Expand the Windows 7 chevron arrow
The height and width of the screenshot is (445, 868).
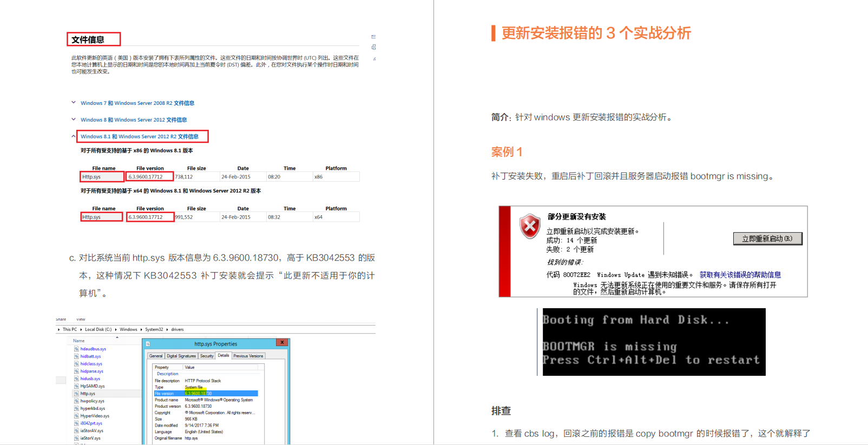pos(74,102)
